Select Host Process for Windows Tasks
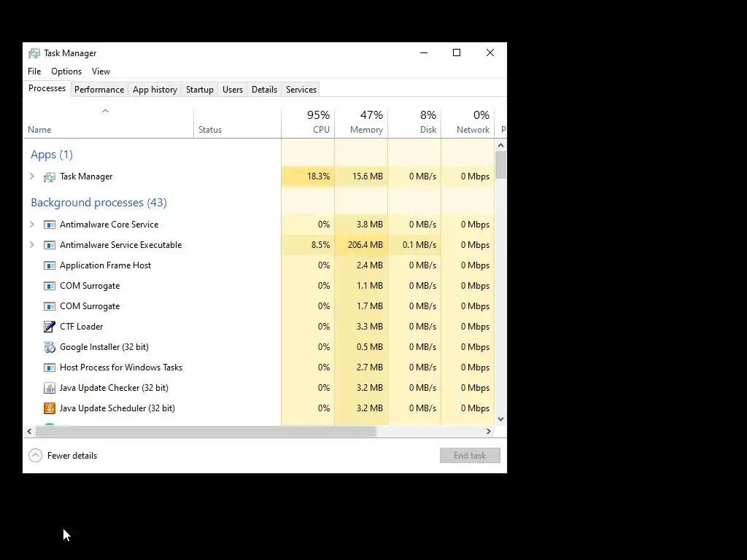 [x=121, y=367]
